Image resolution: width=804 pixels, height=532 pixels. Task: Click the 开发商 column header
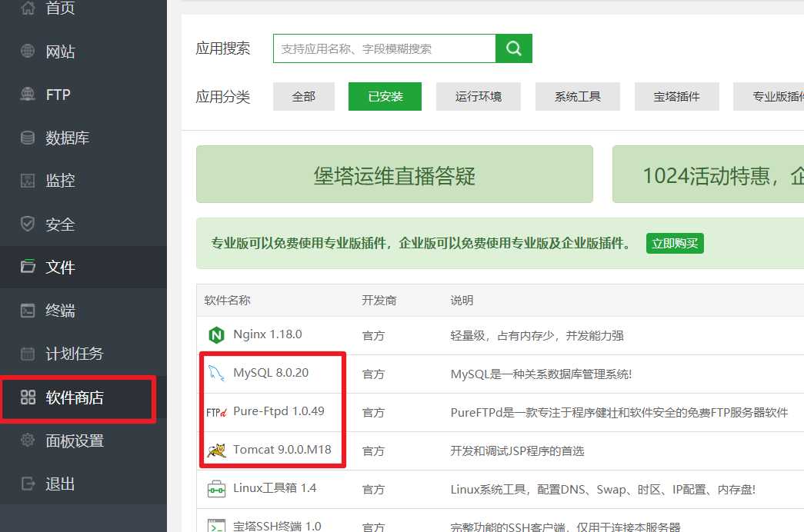coord(379,301)
